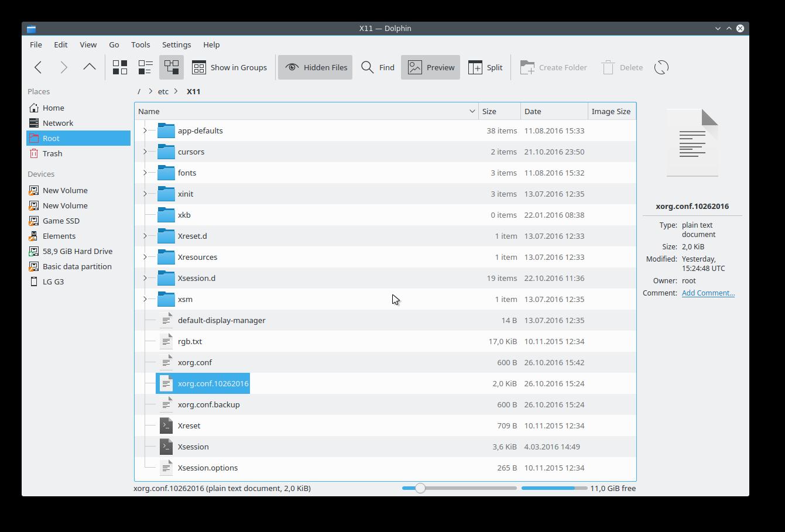Expand the app-defaults folder tree

(145, 131)
